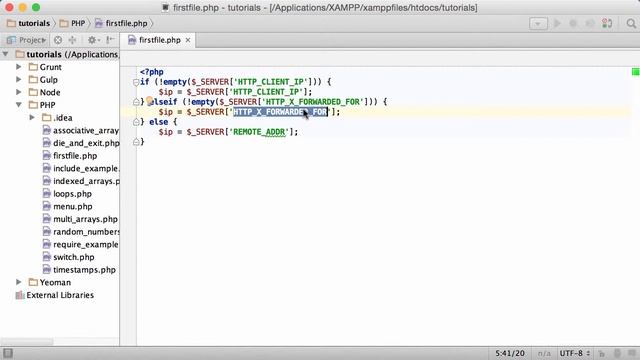Image resolution: width=640 pixels, height=360 pixels.
Task: Click the version control update icon
Action: coord(607,23)
